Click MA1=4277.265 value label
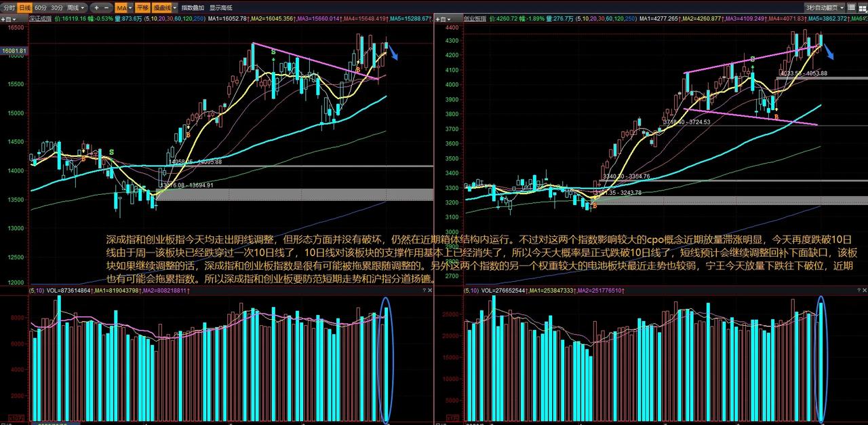 point(660,18)
